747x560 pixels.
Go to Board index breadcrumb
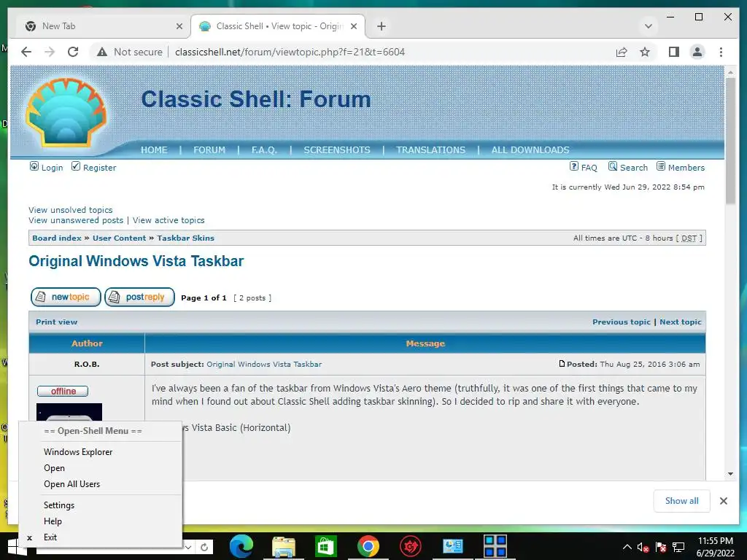tap(57, 238)
